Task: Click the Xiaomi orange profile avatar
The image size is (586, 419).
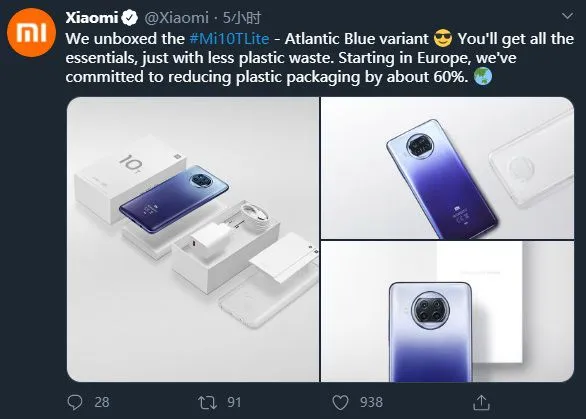Action: [x=31, y=33]
